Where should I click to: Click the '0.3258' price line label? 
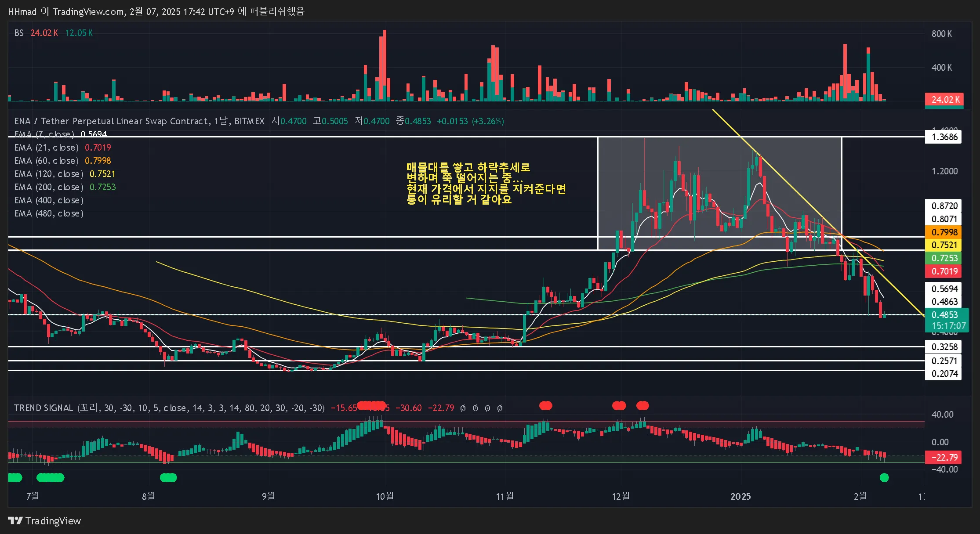(x=944, y=347)
